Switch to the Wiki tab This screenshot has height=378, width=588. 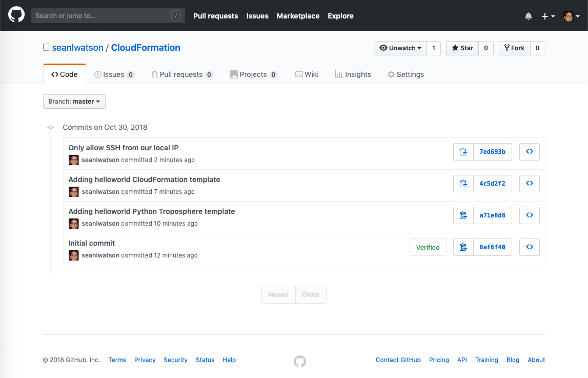(307, 74)
